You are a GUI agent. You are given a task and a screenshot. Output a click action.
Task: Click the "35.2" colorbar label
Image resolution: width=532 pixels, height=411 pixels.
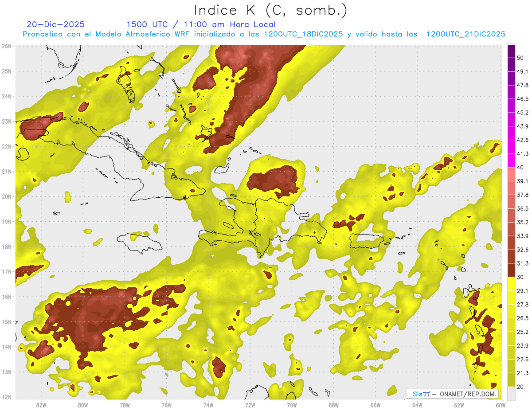[522, 222]
